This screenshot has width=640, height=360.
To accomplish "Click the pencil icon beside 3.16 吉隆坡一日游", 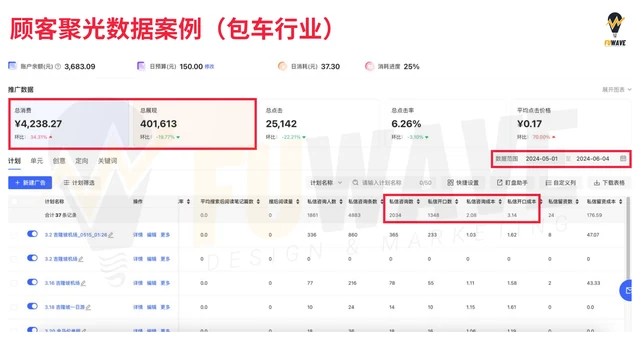I will (x=88, y=307).
